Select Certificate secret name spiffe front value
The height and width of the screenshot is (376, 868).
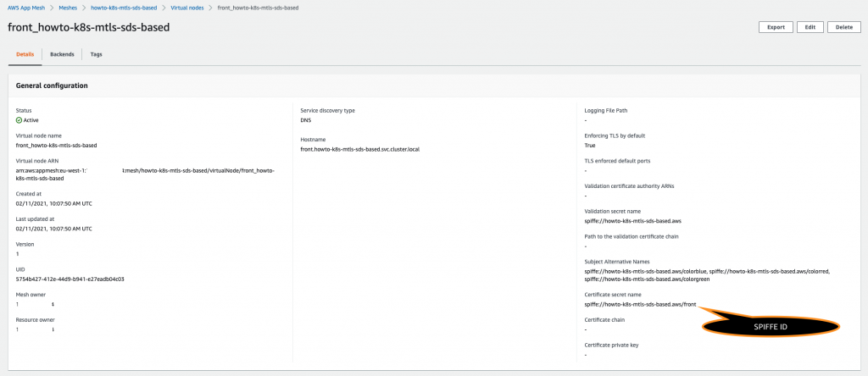pos(640,305)
